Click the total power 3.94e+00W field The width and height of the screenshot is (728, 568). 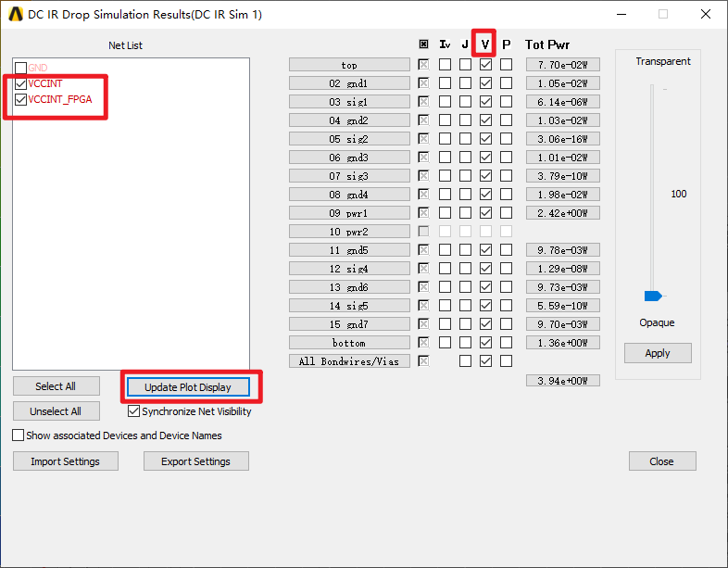pos(563,381)
